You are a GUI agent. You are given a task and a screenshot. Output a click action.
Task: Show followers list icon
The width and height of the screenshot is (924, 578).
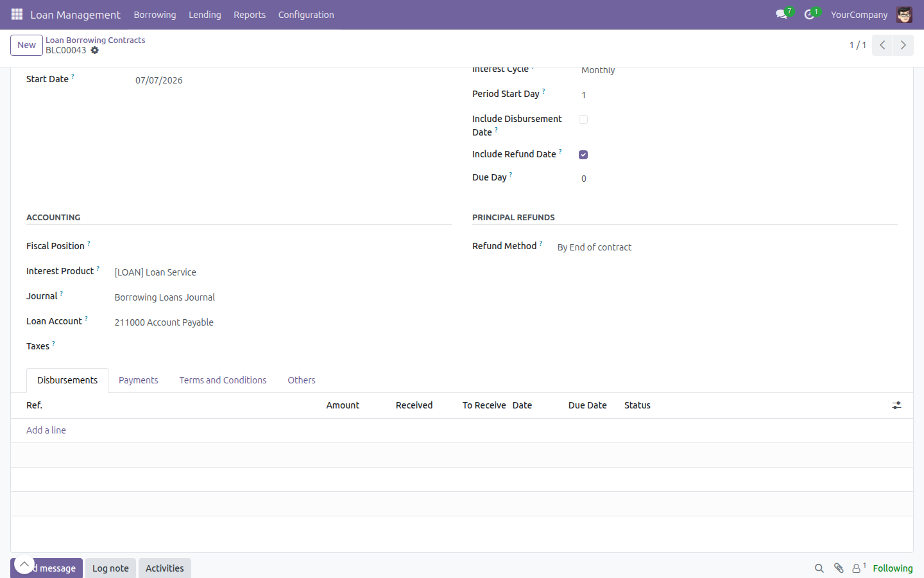[856, 568]
